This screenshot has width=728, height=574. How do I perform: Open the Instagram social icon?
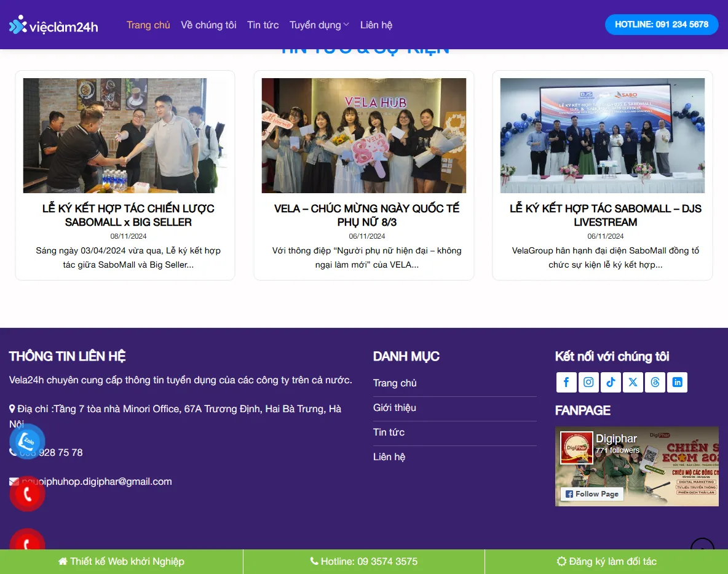coord(588,382)
